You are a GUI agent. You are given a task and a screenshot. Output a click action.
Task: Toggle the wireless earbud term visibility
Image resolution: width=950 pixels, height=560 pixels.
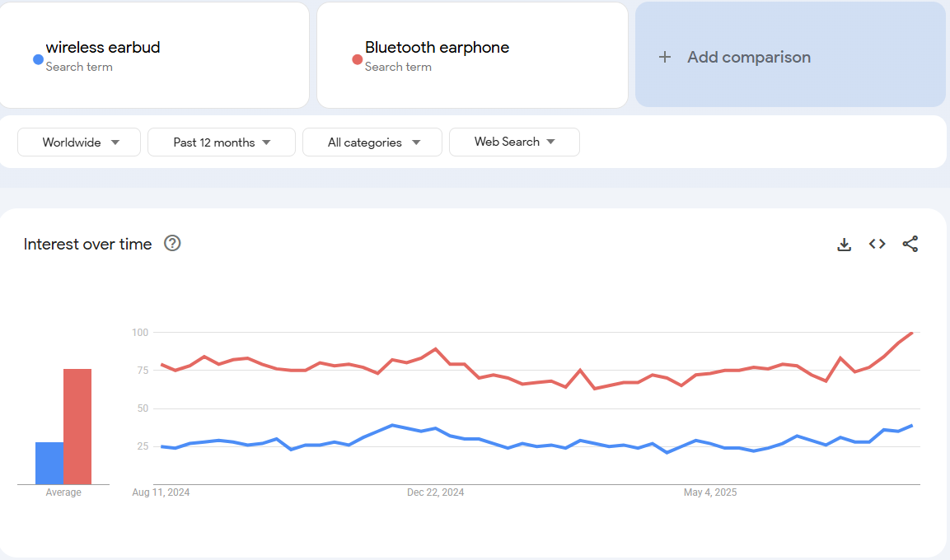coord(37,58)
